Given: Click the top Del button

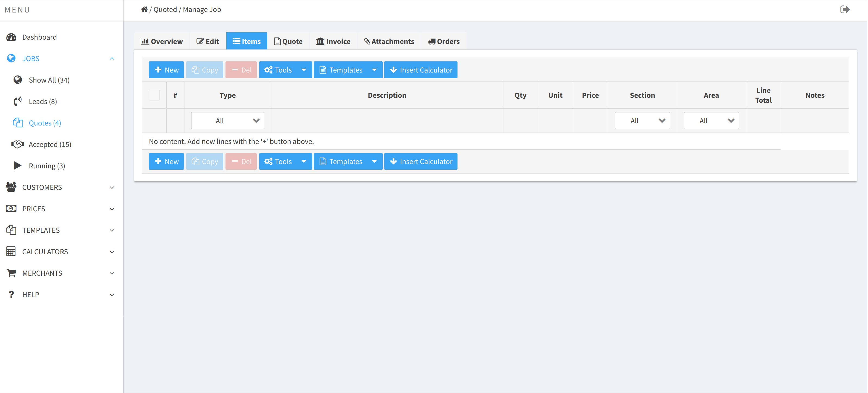Looking at the screenshot, I should click(x=241, y=70).
